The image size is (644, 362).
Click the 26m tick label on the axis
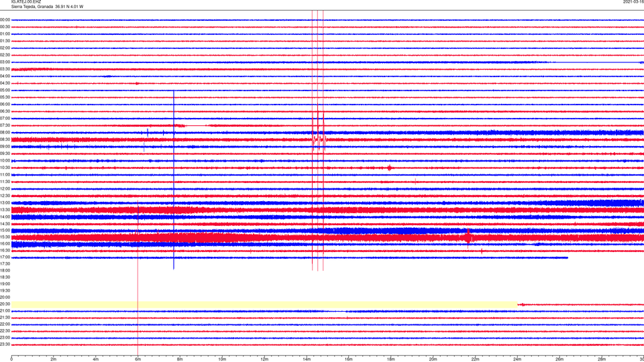pos(559,359)
